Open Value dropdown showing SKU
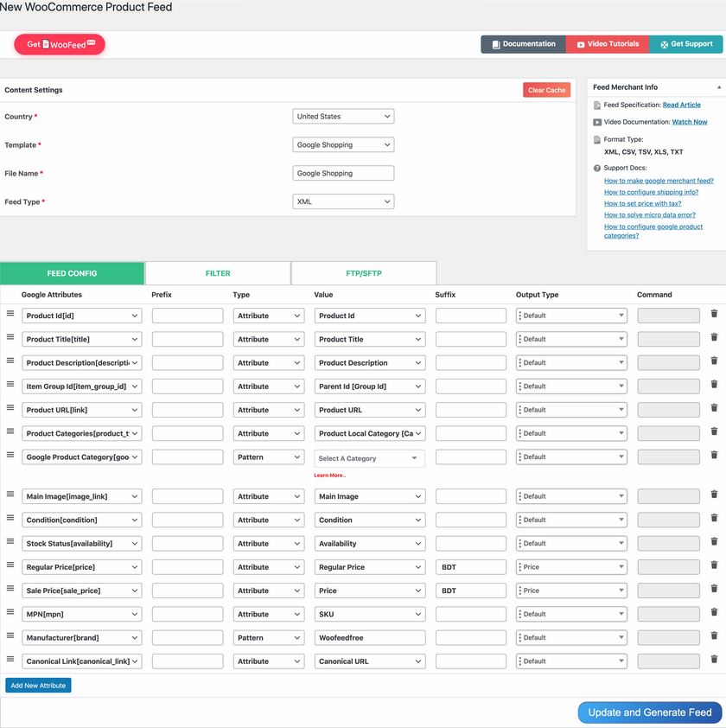Screen dimensions: 726x728 (x=370, y=614)
